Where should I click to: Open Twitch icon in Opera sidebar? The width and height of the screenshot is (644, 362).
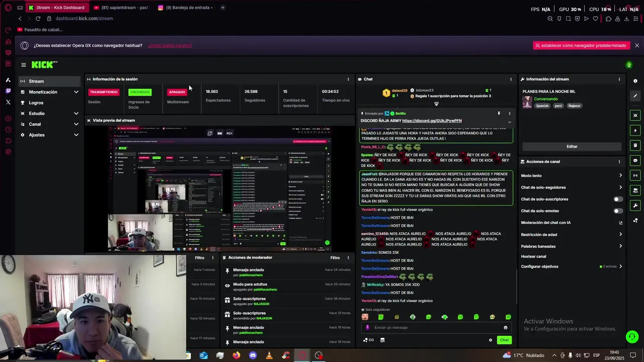pyautogui.click(x=8, y=91)
